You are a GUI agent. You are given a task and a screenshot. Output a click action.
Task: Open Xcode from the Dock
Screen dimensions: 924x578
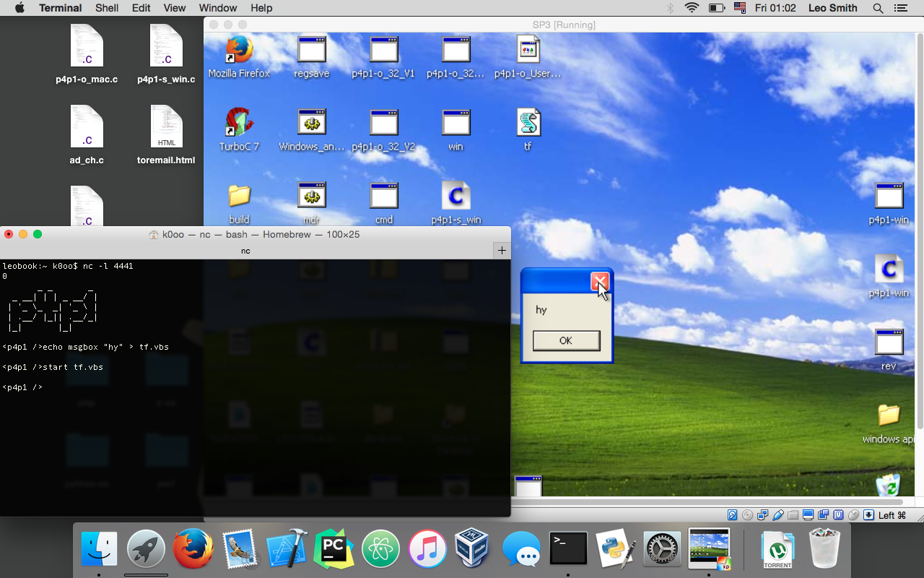[x=287, y=550]
